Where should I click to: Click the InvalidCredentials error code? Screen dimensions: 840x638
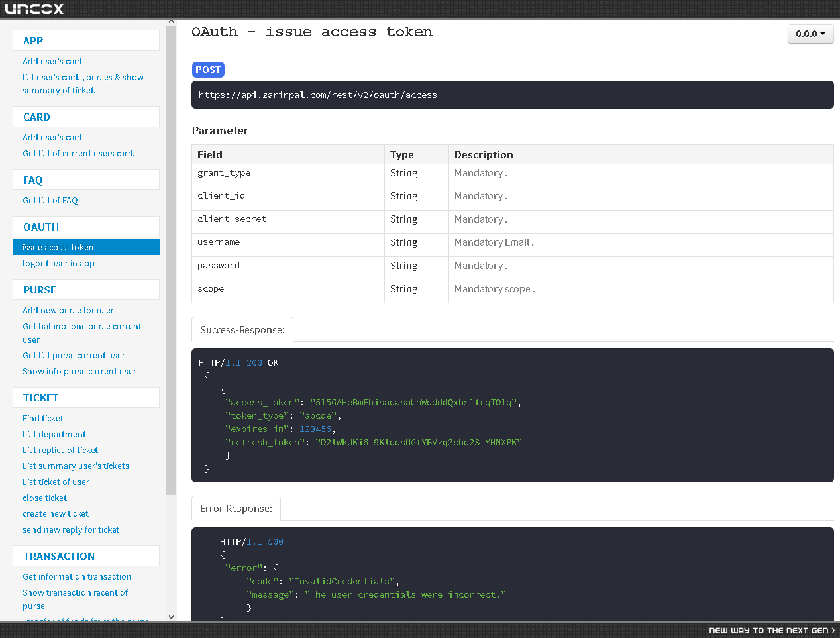(342, 581)
